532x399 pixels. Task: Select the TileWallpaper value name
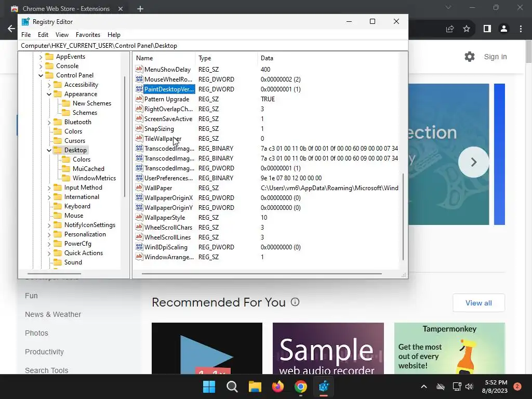tap(163, 138)
